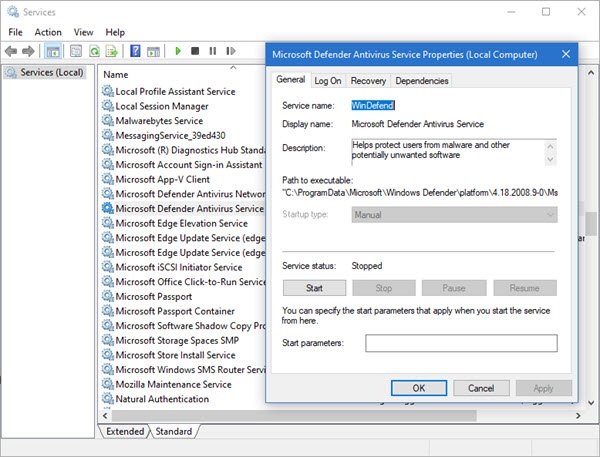Click the blue Help toolbar icon

coord(134,51)
